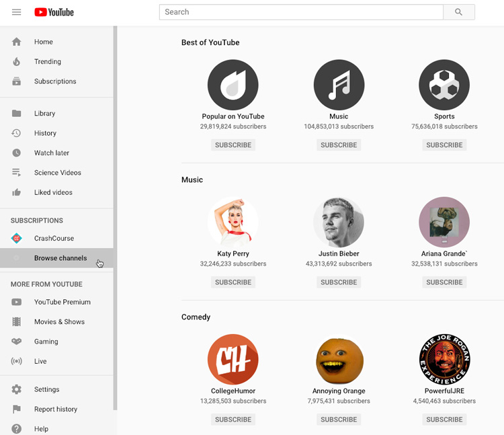Open Library sidebar entry
This screenshot has width=504, height=435.
56,114
